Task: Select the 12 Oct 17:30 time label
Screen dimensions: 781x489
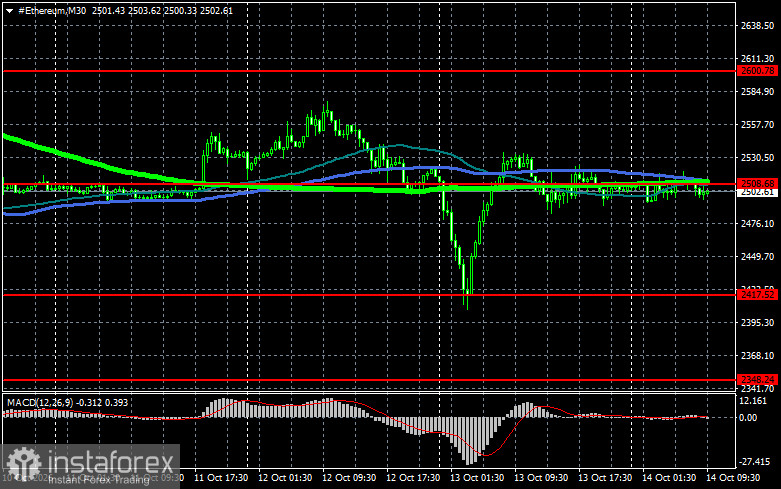Action: coord(413,478)
